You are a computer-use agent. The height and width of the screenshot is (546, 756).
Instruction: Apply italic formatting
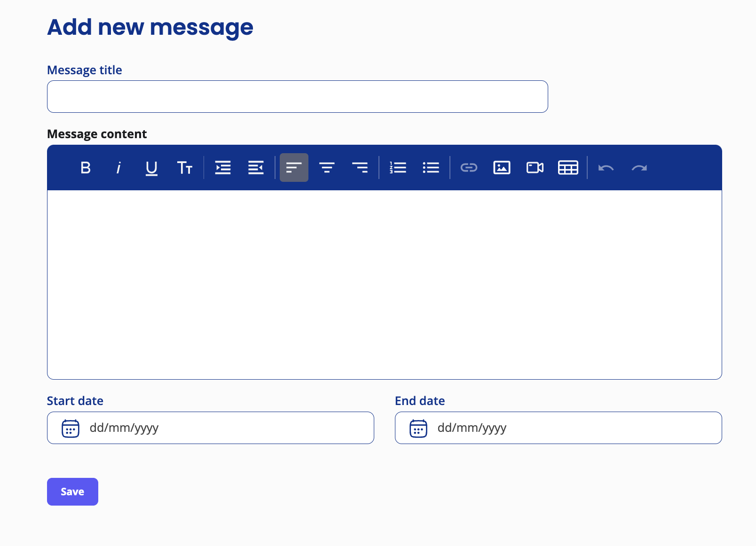(118, 167)
